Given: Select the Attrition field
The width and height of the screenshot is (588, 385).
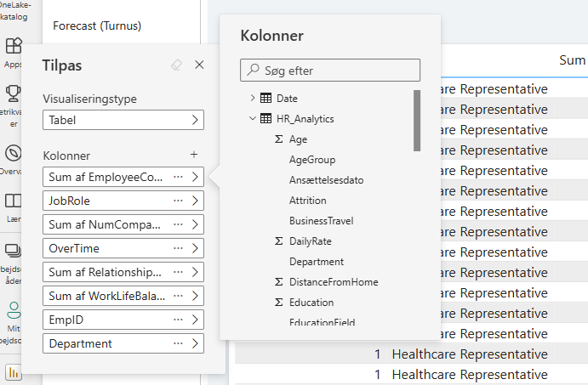Looking at the screenshot, I should (307, 201).
